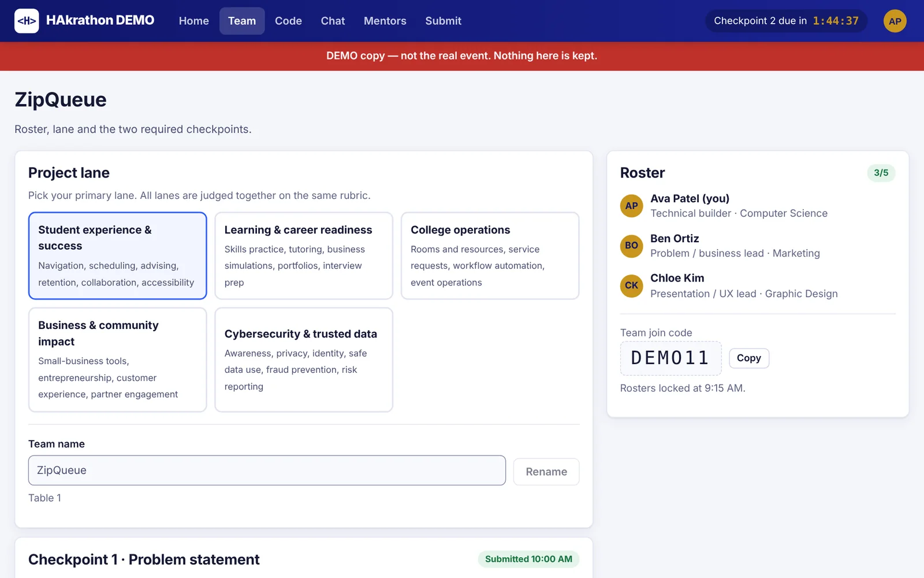Click the Project lane heading

tap(69, 173)
